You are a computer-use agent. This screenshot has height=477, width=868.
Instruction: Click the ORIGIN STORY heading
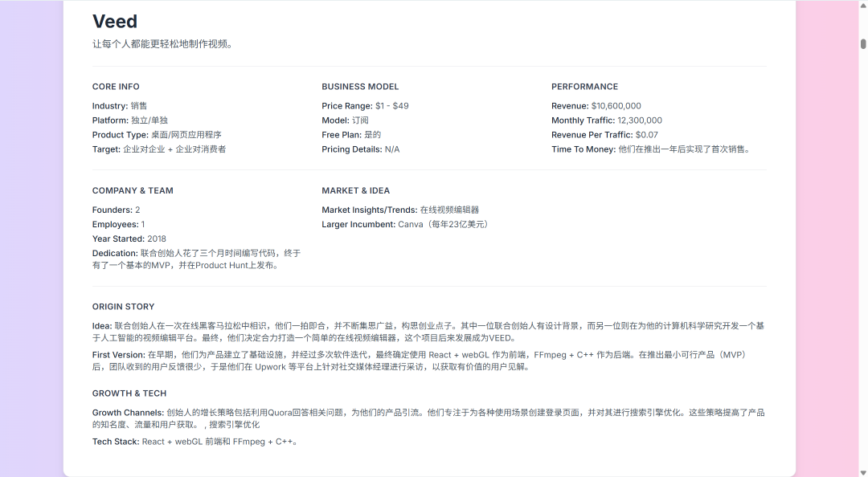pyautogui.click(x=124, y=307)
